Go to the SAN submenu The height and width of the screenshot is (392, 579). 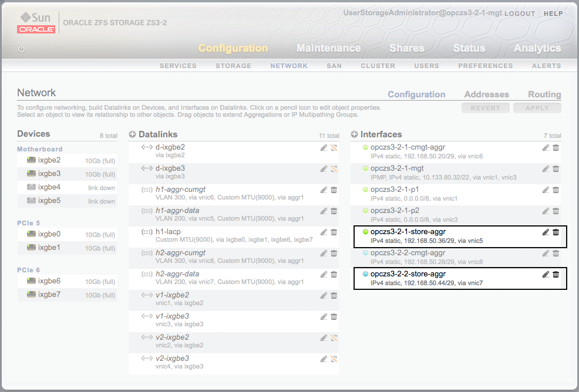click(334, 66)
